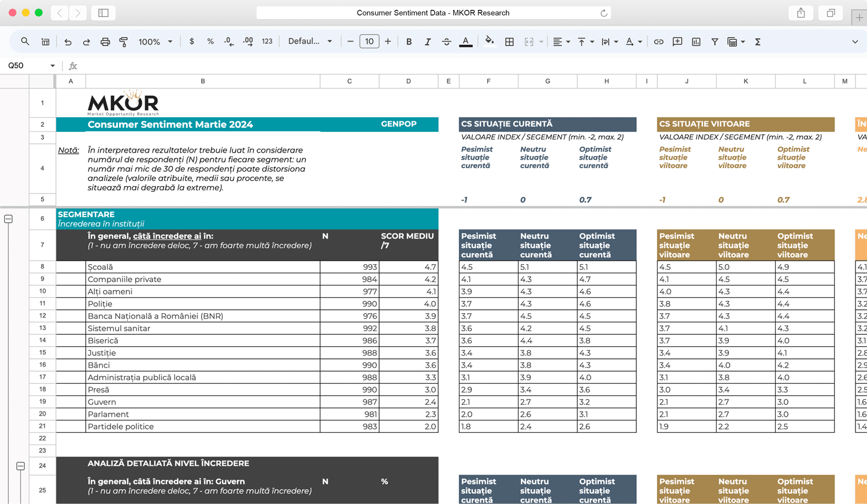The width and height of the screenshot is (867, 504).
Task: Select the 'CS SITUAȚIE CURENTĂ' header cell
Action: [547, 124]
